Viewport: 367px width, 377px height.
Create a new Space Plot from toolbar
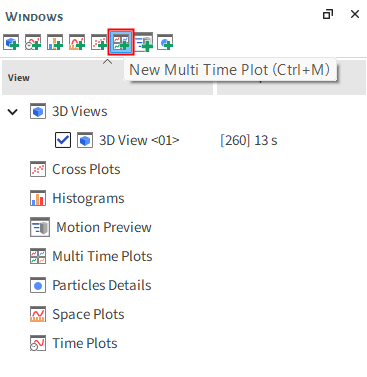[77, 42]
